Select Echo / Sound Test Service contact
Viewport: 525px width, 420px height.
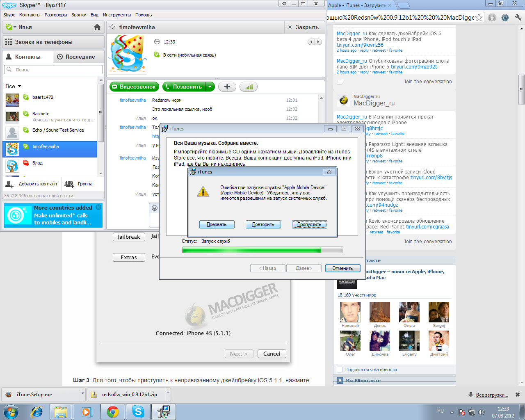50,133
